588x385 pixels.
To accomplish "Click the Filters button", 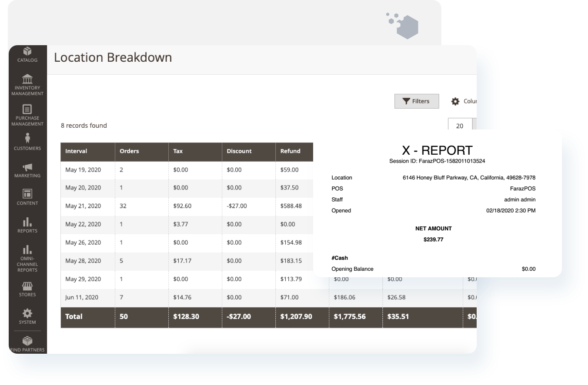I will tap(417, 101).
